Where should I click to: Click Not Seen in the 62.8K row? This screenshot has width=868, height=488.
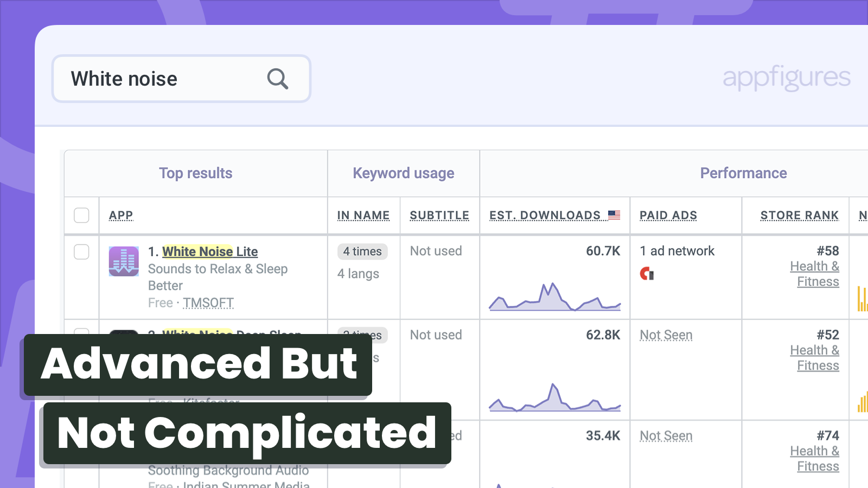pos(666,335)
